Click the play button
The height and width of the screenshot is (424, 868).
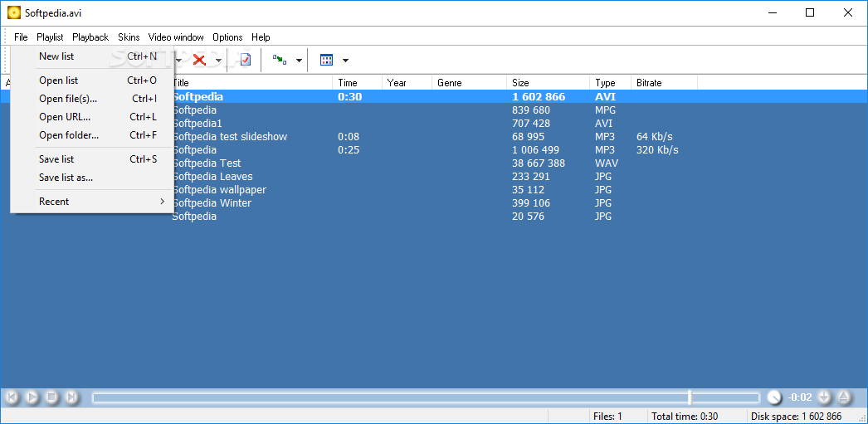click(32, 397)
